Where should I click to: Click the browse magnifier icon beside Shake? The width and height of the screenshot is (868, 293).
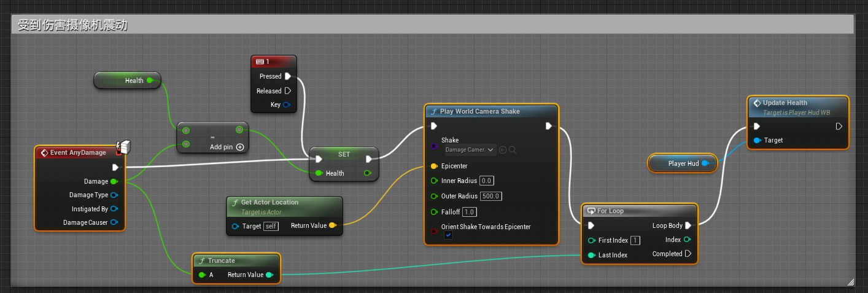[512, 150]
